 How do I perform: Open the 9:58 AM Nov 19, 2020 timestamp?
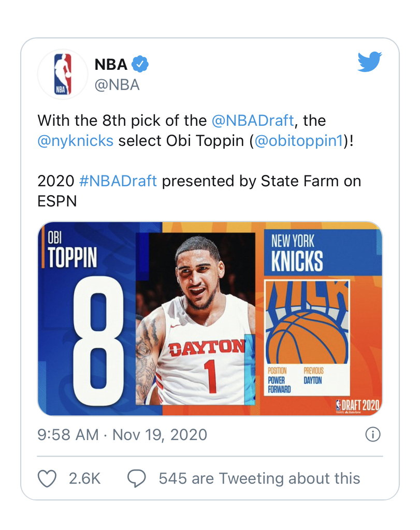[122, 435]
